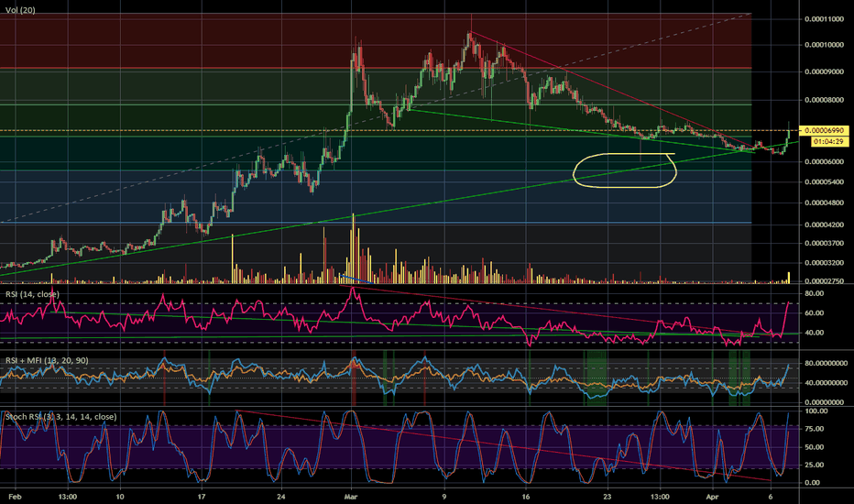Click the 0.00008000 price axis label
Screen dimensions: 854x504
click(824, 100)
